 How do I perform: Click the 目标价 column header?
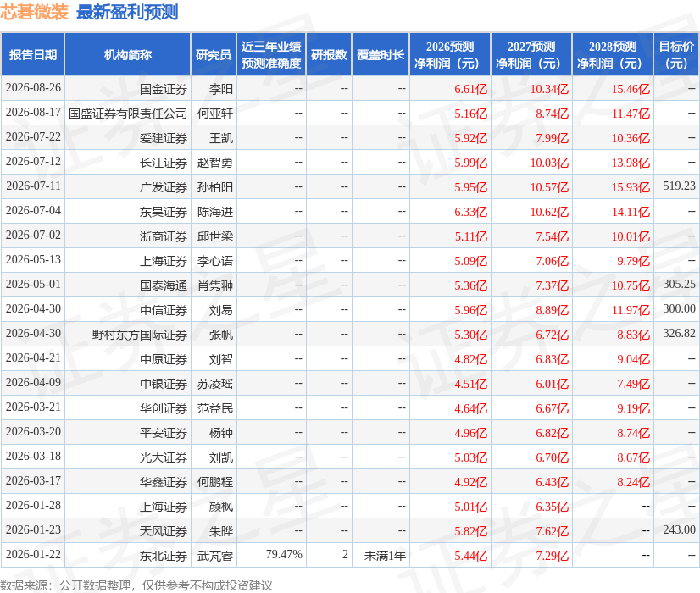pyautogui.click(x=676, y=54)
